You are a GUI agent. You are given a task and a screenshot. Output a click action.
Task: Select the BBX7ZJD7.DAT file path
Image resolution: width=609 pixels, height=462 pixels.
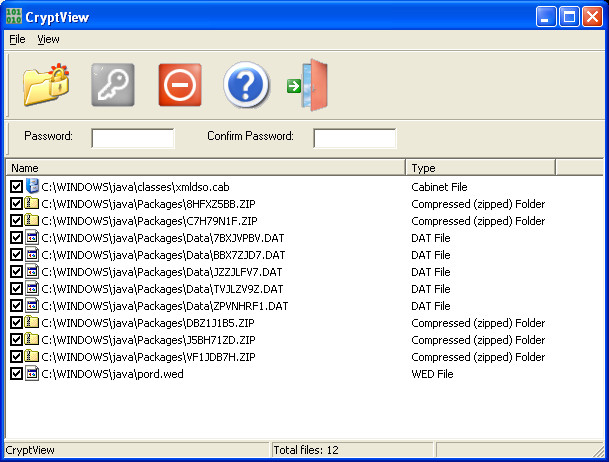click(x=163, y=255)
